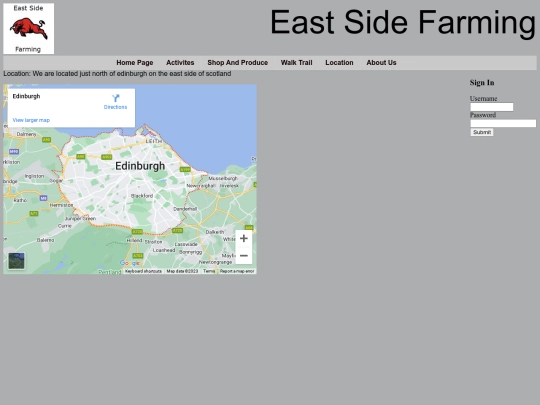Screen dimensions: 540x405
Task: Zoom in the map with plus button
Action: click(244, 238)
